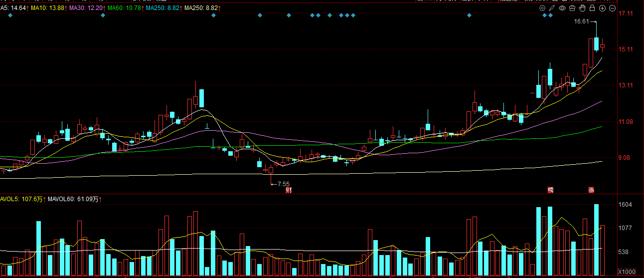Viewport: 644px width, 278px height.
Task: Click the 财 event marker on timeline
Action: pyautogui.click(x=288, y=190)
